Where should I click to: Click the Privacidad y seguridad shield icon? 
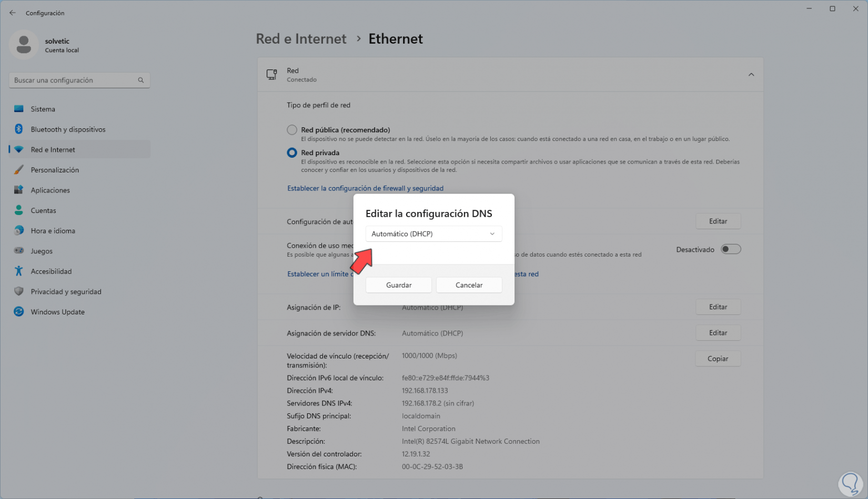coord(18,291)
